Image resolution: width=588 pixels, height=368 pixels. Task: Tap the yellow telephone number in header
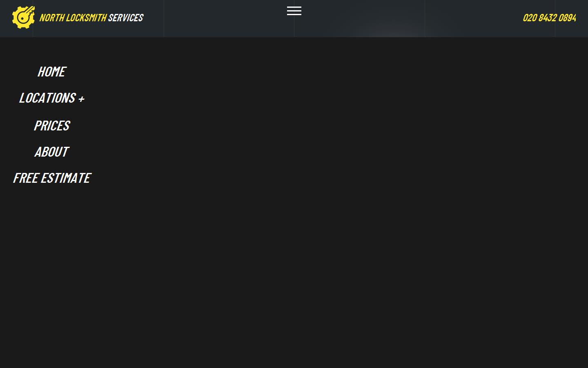point(549,18)
